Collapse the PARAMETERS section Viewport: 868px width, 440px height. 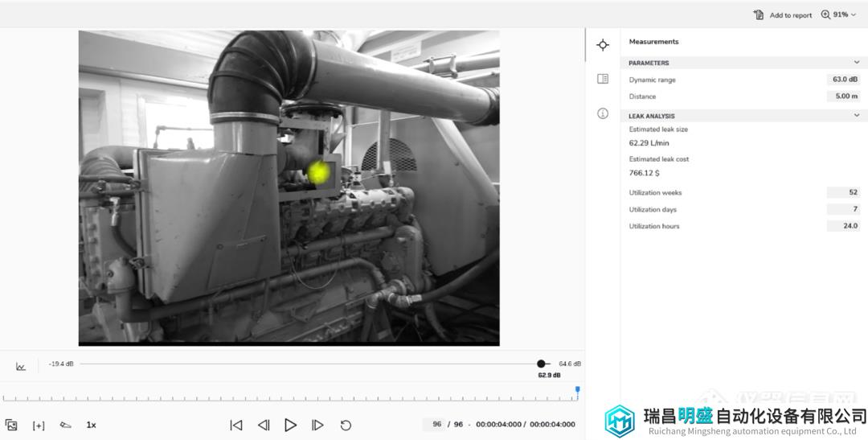(x=857, y=63)
